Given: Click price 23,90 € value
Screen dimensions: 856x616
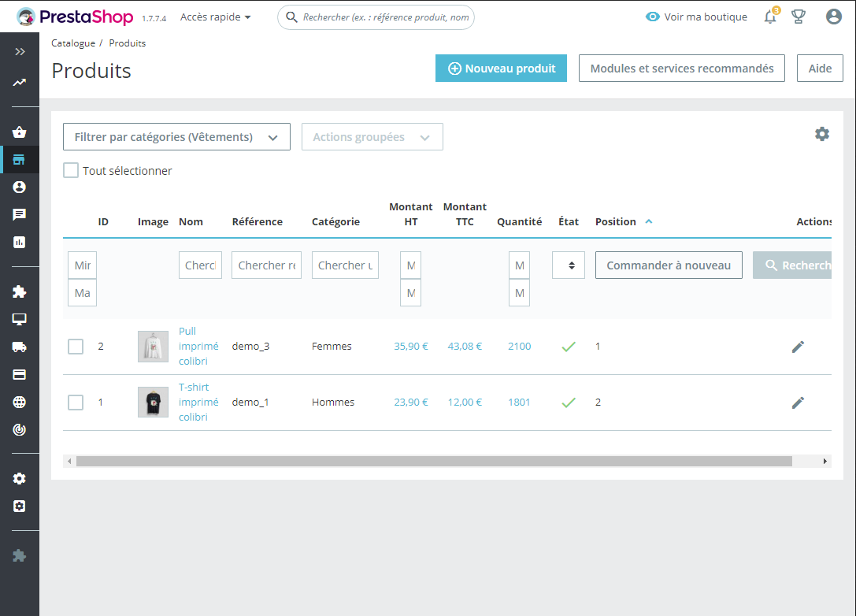Looking at the screenshot, I should pos(411,402).
